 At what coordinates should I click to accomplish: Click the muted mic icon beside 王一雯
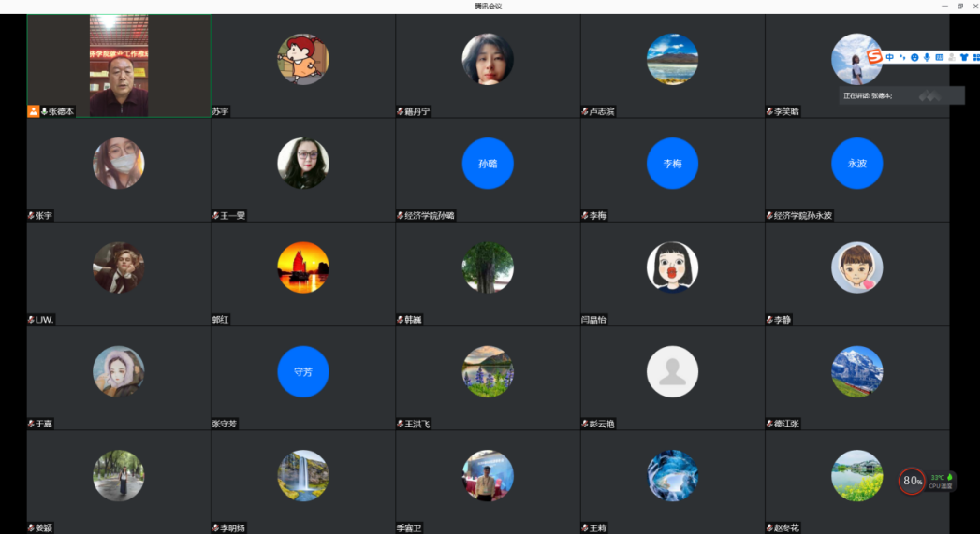click(x=215, y=216)
